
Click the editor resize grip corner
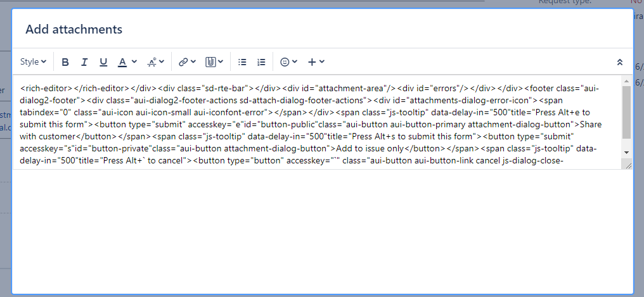point(628,165)
